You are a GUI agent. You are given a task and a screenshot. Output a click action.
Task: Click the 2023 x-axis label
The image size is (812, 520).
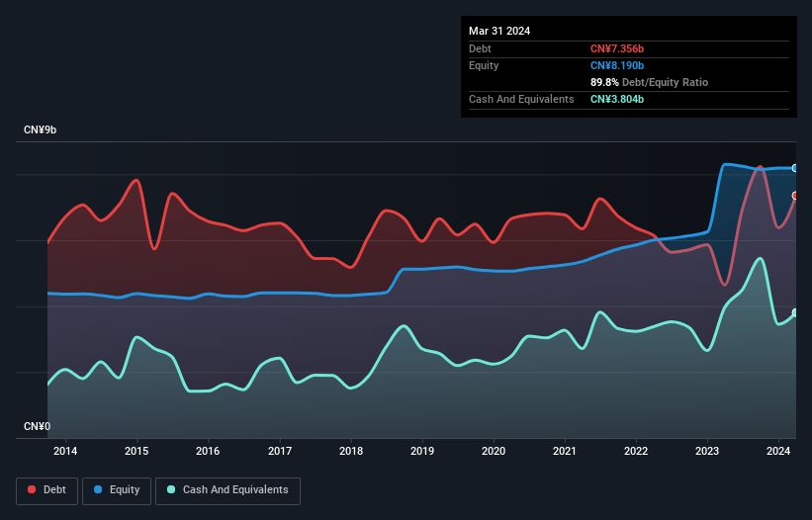tap(707, 451)
